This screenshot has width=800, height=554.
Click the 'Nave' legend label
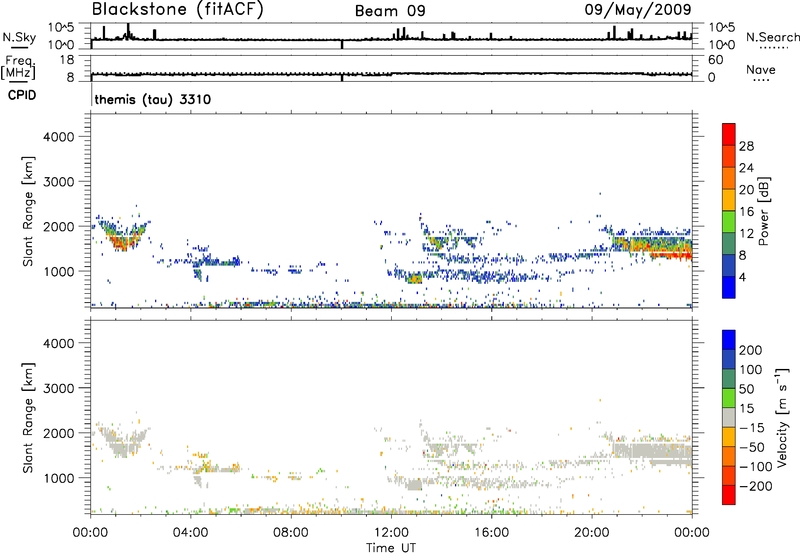(x=761, y=70)
